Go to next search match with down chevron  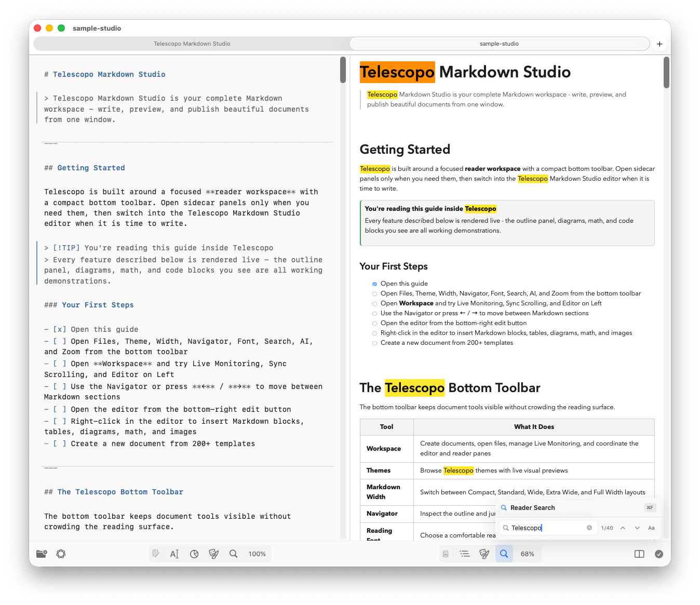point(637,528)
